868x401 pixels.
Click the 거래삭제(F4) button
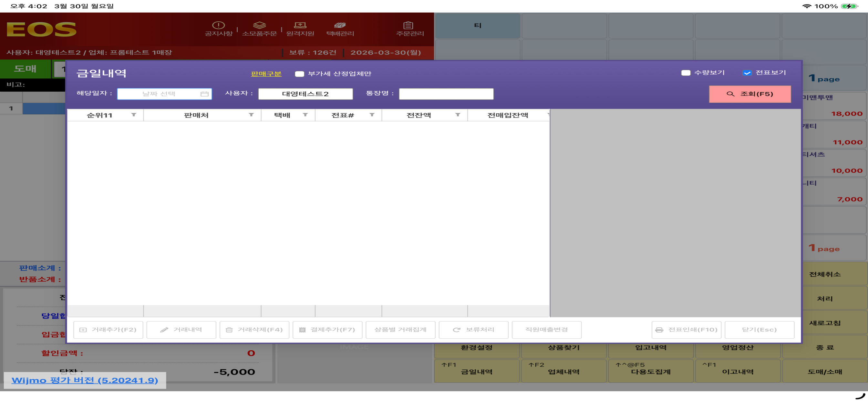click(254, 330)
